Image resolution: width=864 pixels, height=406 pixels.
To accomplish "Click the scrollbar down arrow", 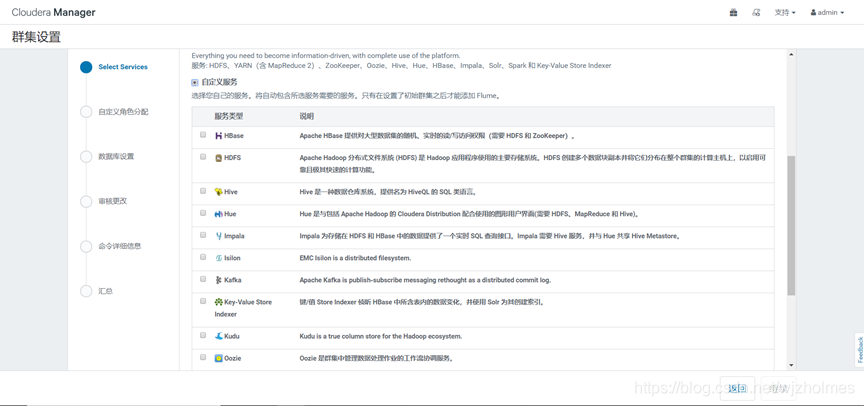I will pos(791,365).
